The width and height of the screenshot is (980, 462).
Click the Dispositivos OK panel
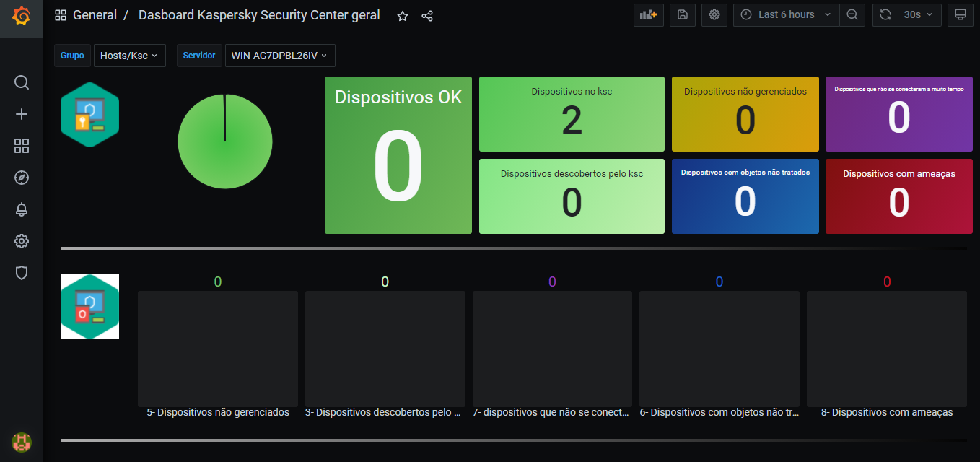coord(398,155)
